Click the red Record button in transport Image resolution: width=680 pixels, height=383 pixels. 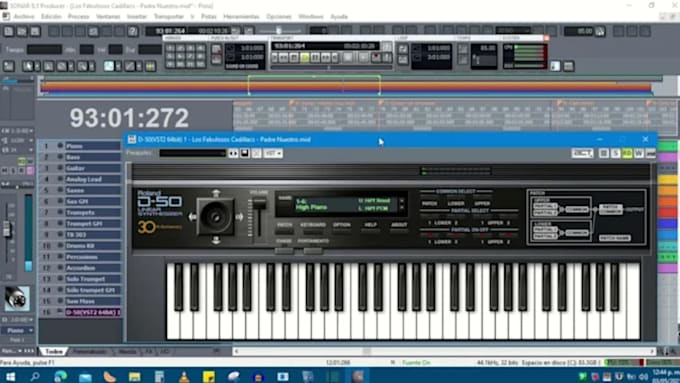click(x=376, y=57)
